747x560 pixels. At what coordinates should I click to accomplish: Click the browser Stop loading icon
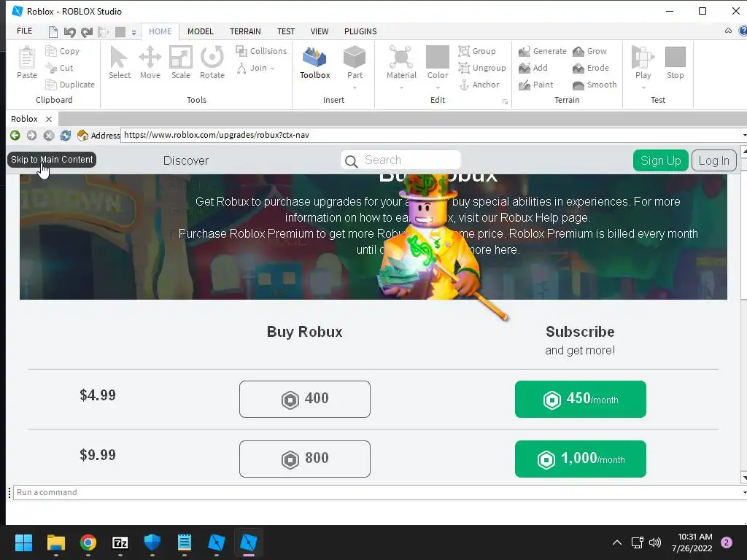tap(49, 136)
